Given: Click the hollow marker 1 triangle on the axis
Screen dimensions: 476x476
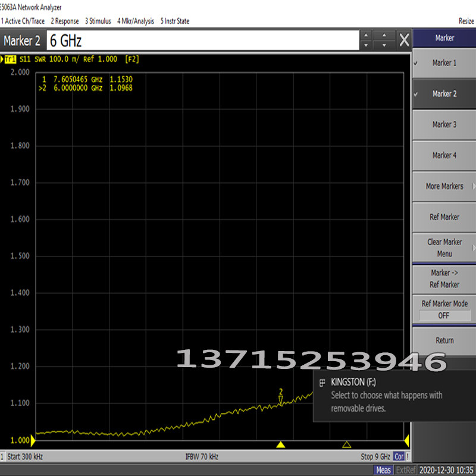Looking at the screenshot, I should coord(347,444).
